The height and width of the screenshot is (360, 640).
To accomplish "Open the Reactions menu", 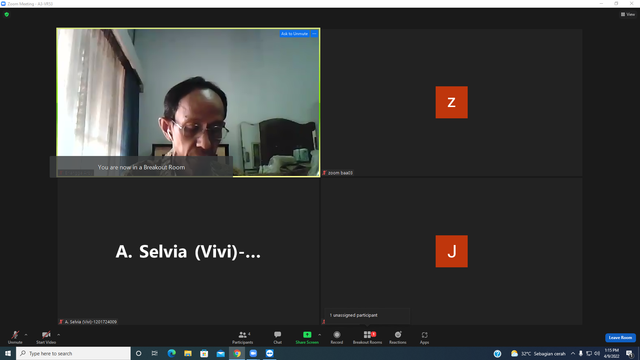I will click(398, 337).
